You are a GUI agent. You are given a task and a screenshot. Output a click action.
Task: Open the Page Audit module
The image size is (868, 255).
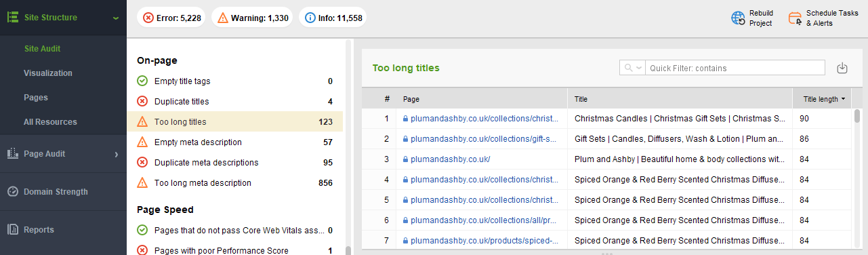(63, 154)
